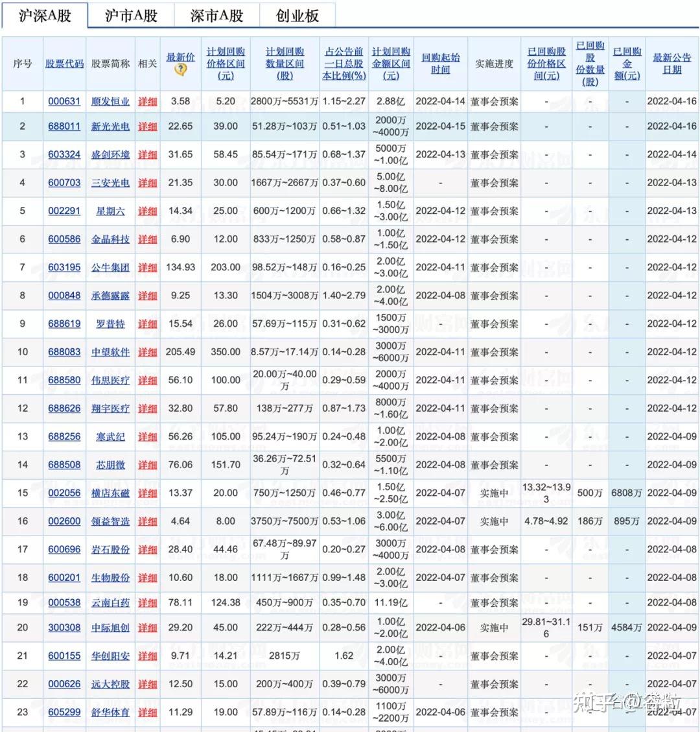
Task: Select the 沪深A股 tab
Action: point(43,14)
